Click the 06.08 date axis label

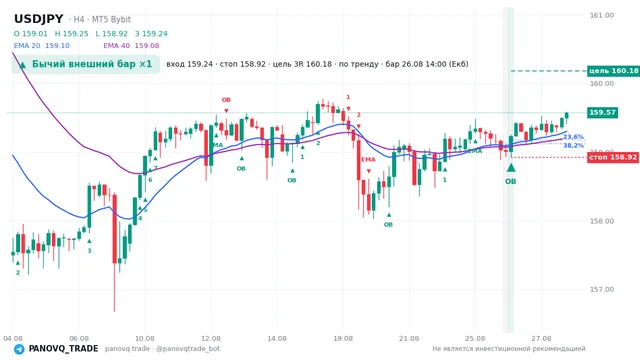click(79, 338)
